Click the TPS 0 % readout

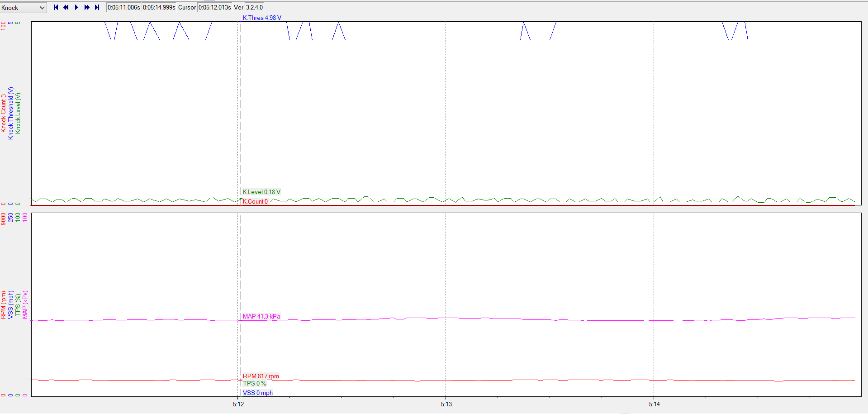click(254, 383)
